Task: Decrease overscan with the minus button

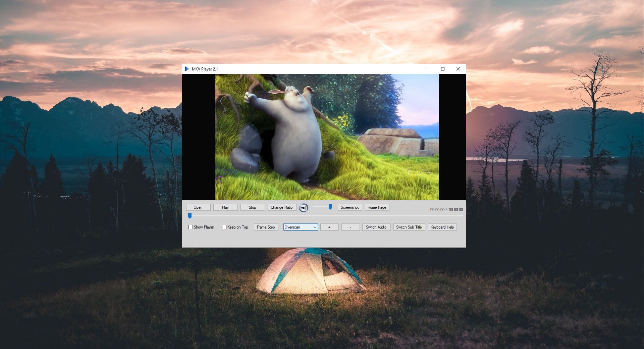Action: (350, 227)
